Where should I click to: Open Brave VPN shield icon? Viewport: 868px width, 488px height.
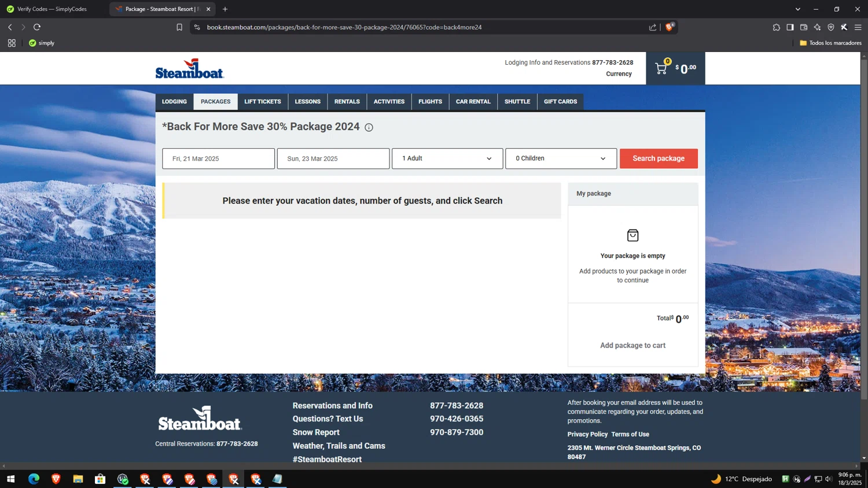[x=831, y=27]
